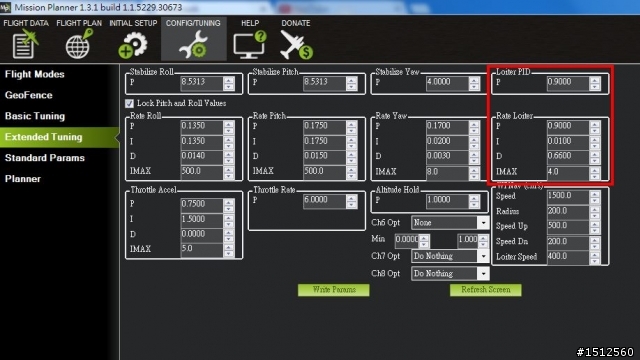
Task: Select Standard Params in sidebar
Action: point(44,158)
